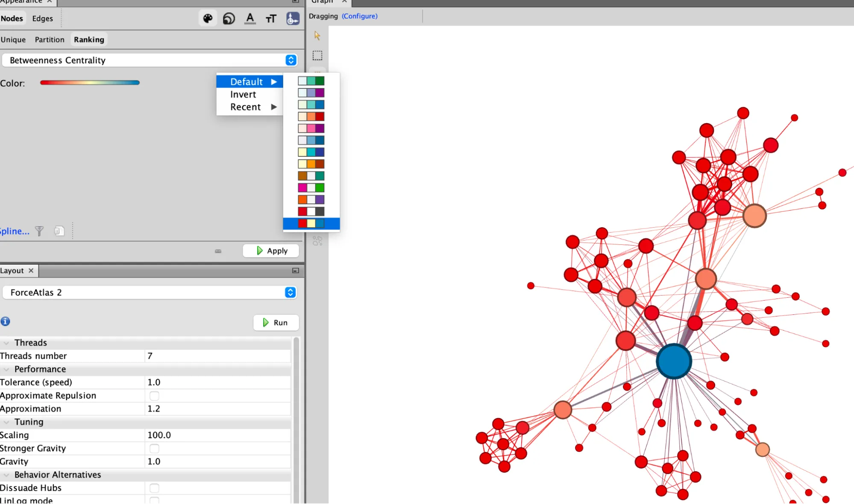Switch to the Partition tab
The height and width of the screenshot is (504, 854).
[50, 40]
